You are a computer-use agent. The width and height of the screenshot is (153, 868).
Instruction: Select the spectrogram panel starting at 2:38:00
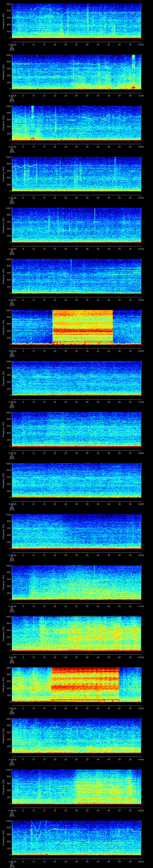pos(77,481)
